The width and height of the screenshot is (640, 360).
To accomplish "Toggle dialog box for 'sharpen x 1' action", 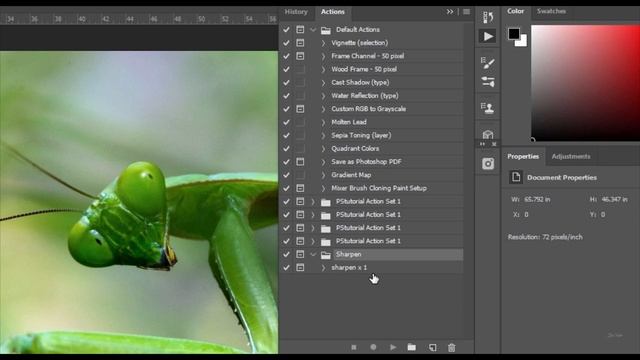I will (300, 268).
